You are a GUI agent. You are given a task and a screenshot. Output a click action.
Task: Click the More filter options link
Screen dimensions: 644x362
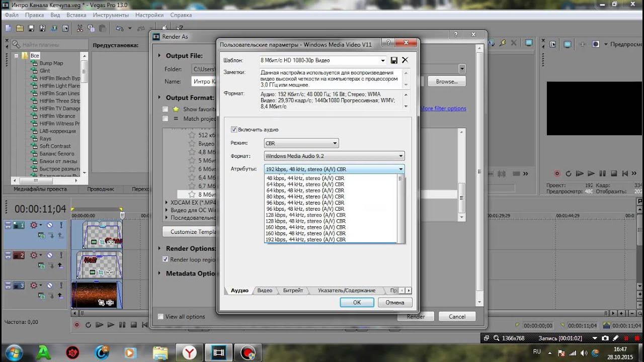pos(443,109)
